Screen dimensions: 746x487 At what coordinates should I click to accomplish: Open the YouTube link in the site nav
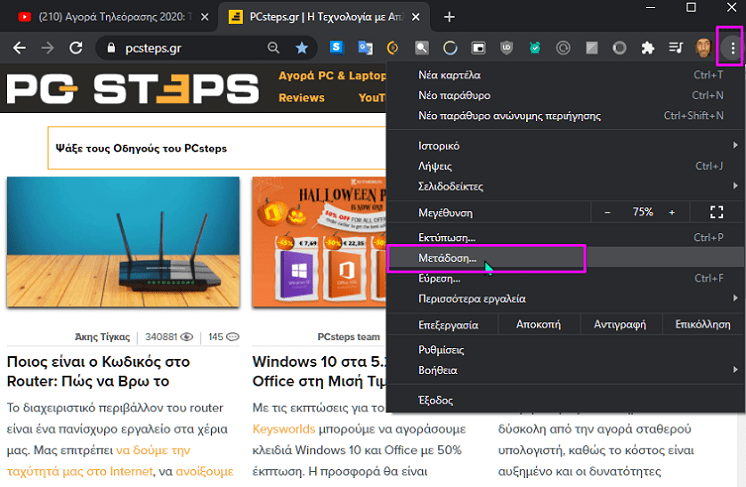[x=373, y=97]
